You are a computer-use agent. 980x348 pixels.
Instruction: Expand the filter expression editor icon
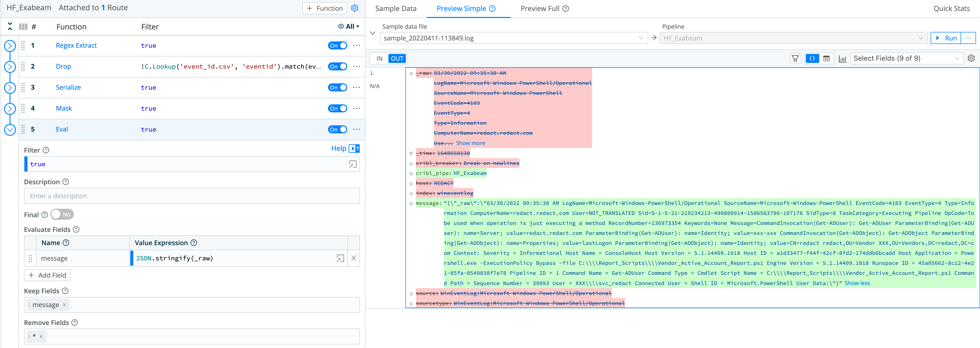coord(353,164)
